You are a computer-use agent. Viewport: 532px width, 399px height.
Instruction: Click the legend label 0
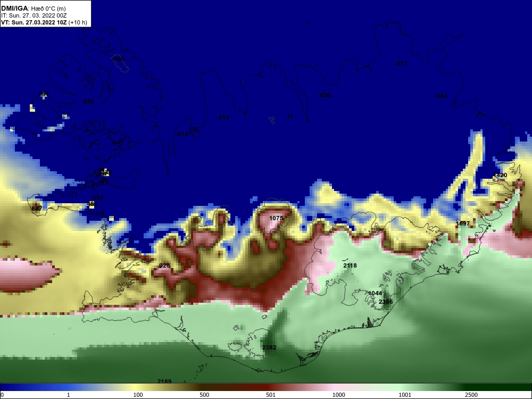pos(2,395)
